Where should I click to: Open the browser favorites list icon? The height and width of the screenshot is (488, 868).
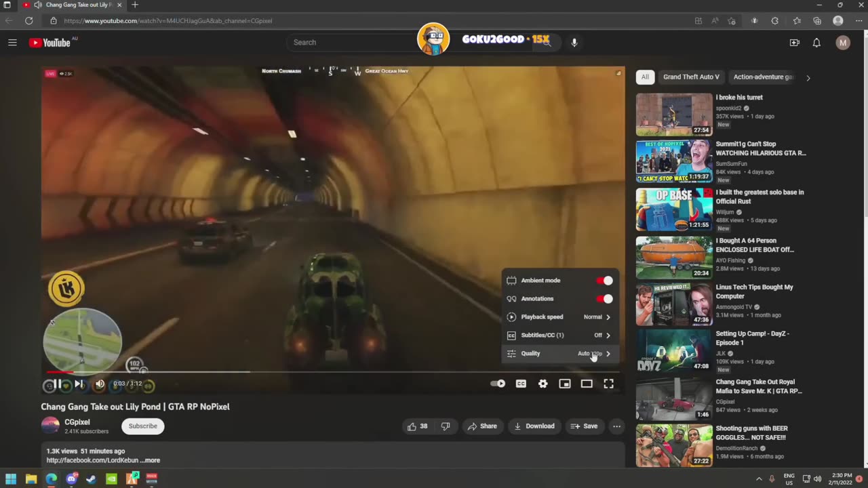tap(797, 21)
